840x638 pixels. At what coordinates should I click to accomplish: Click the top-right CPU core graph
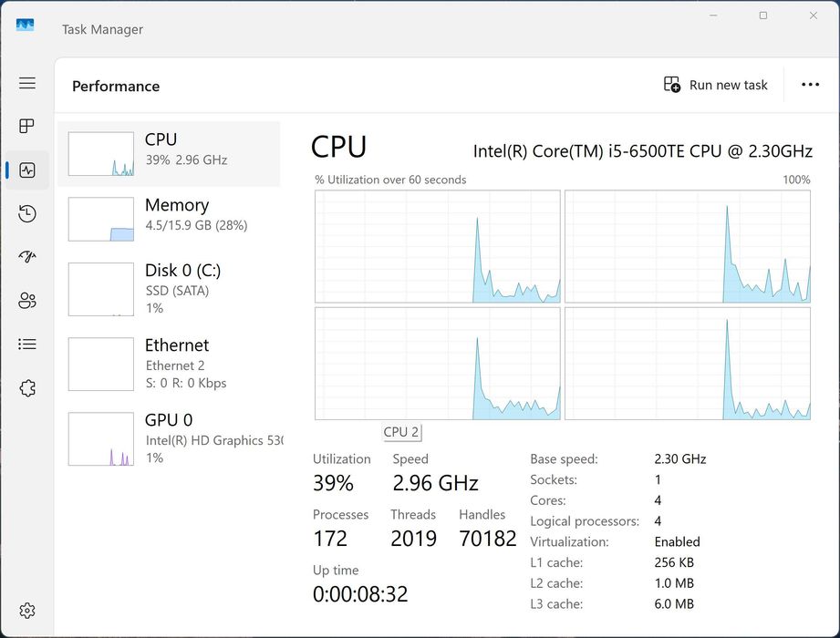pos(688,246)
